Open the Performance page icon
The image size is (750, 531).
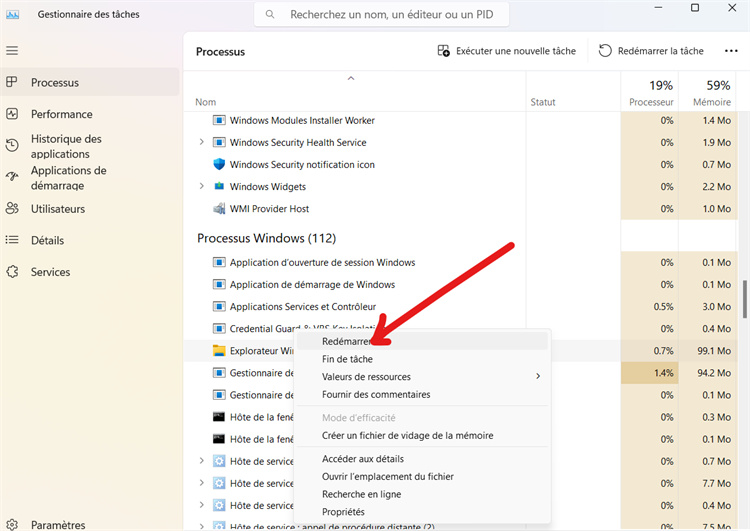[x=12, y=114]
